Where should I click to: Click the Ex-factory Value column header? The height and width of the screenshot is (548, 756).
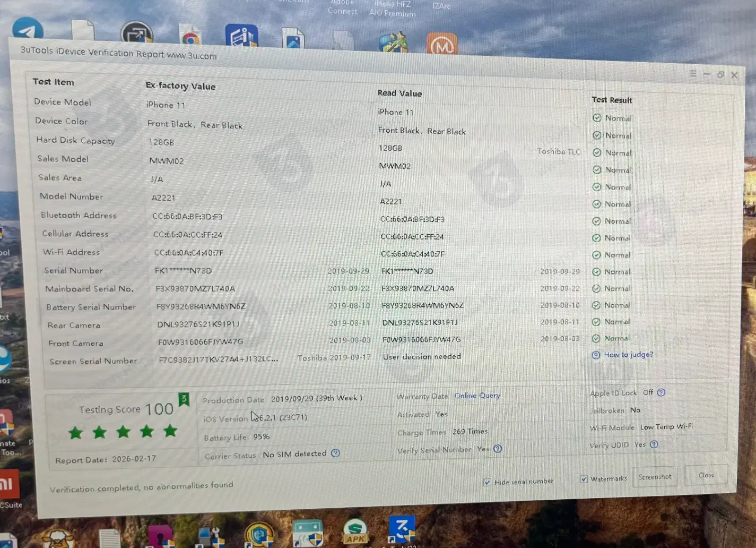[x=180, y=86]
